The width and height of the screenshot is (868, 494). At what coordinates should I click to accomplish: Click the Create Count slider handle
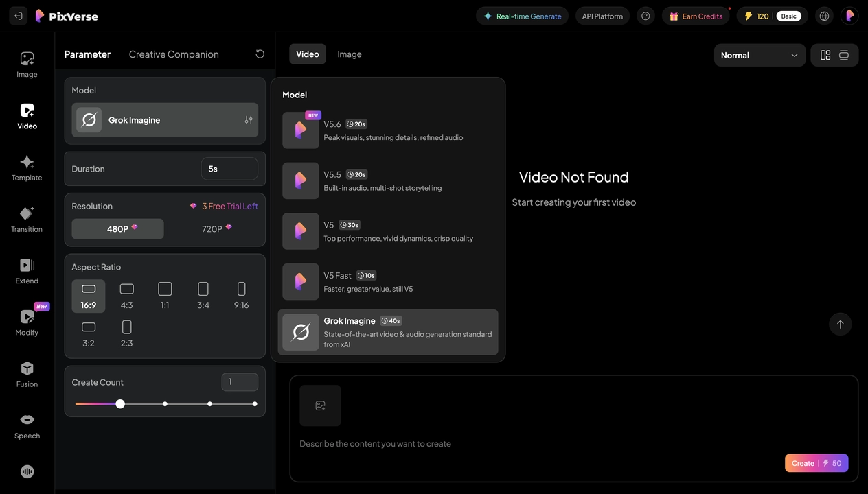pos(120,404)
